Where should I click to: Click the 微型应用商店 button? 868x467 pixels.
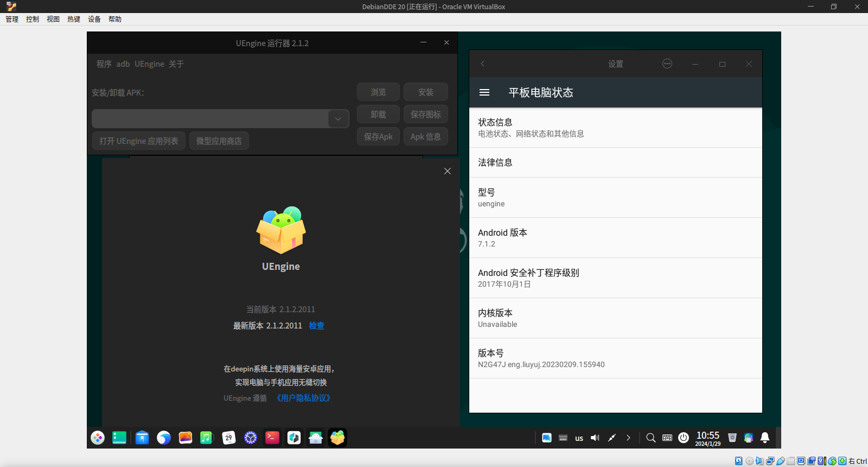[219, 141]
